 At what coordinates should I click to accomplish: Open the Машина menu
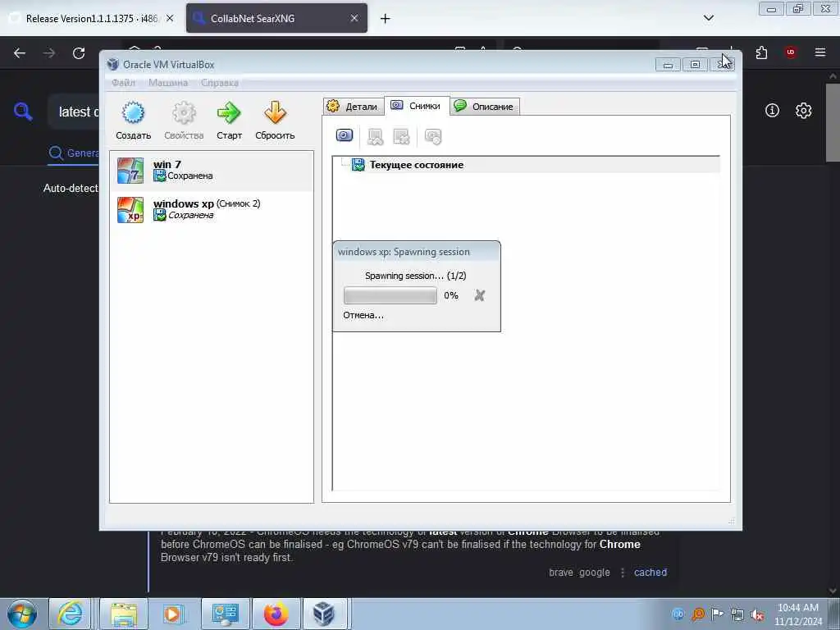click(168, 83)
